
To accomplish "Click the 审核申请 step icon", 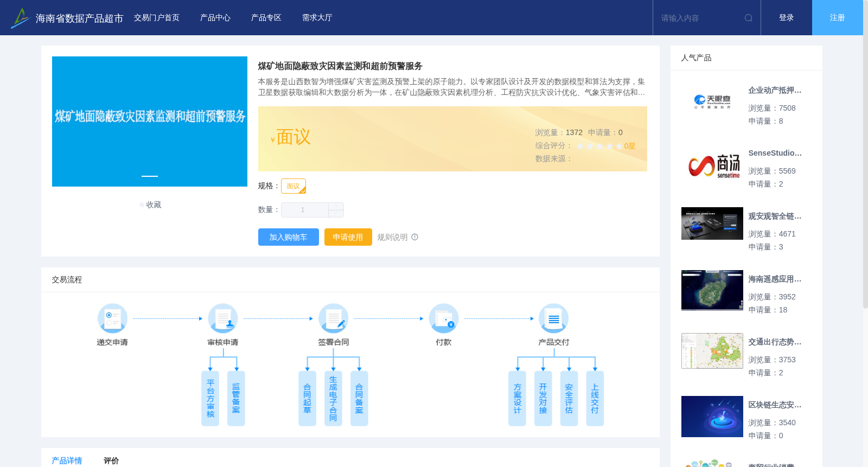I will pyautogui.click(x=223, y=318).
